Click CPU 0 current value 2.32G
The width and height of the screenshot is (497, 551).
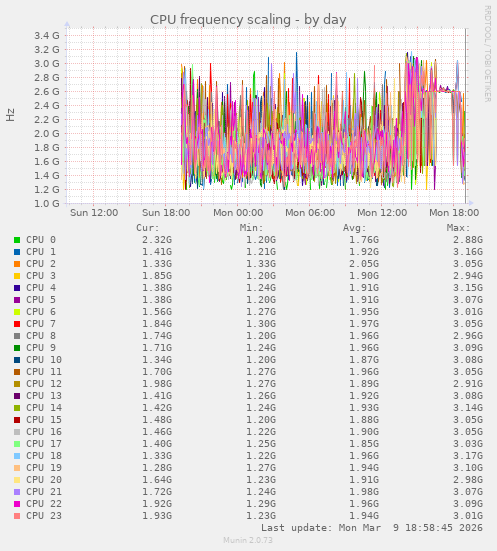(157, 240)
